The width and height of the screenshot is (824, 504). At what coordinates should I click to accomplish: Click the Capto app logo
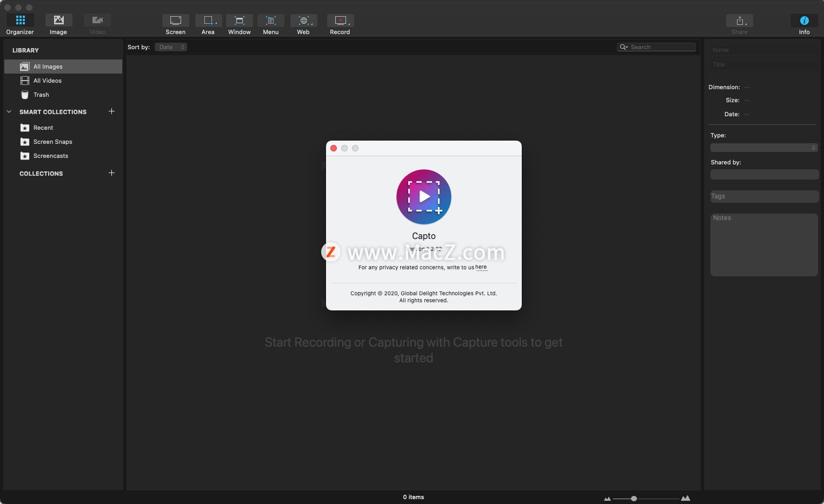424,197
